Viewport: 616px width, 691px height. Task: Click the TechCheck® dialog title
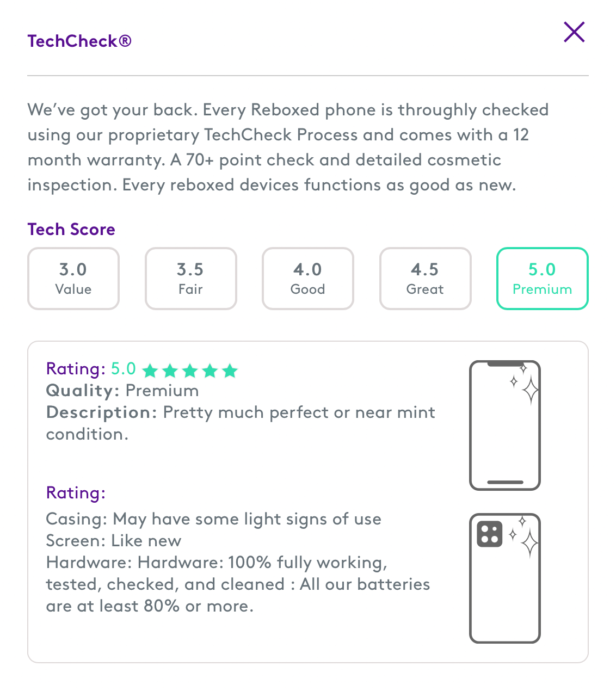click(79, 41)
